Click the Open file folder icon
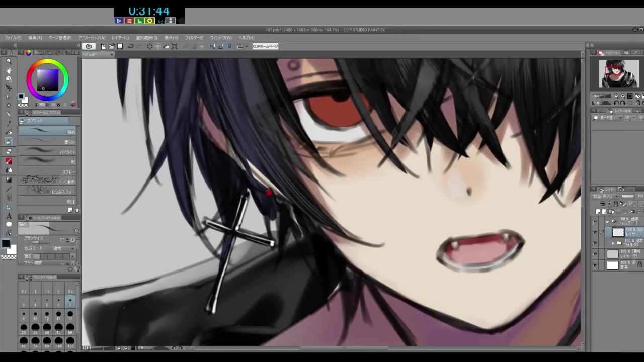 click(x=112, y=46)
